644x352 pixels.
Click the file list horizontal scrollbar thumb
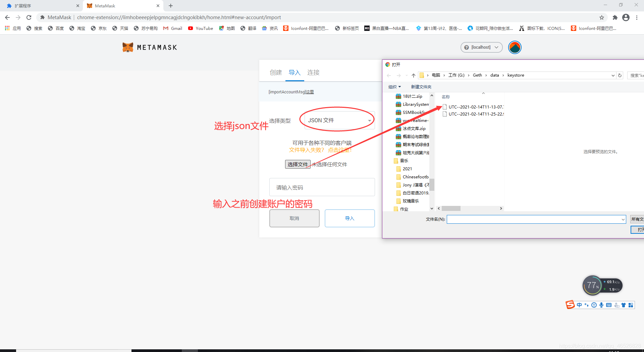[x=451, y=209]
